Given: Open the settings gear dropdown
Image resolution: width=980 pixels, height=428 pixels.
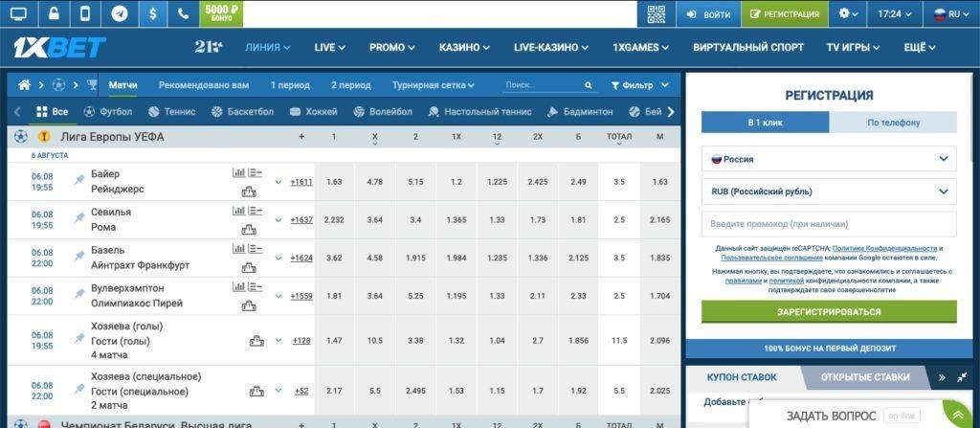Looking at the screenshot, I should click(x=849, y=13).
